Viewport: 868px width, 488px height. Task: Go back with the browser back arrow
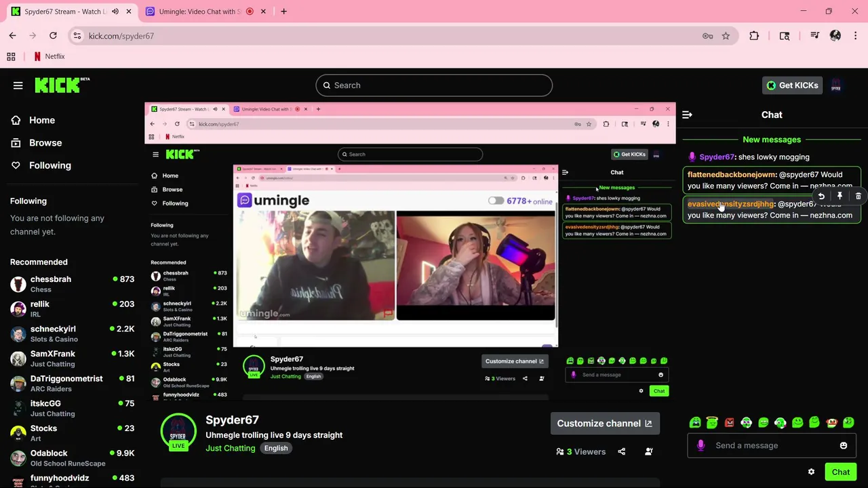pos(13,36)
